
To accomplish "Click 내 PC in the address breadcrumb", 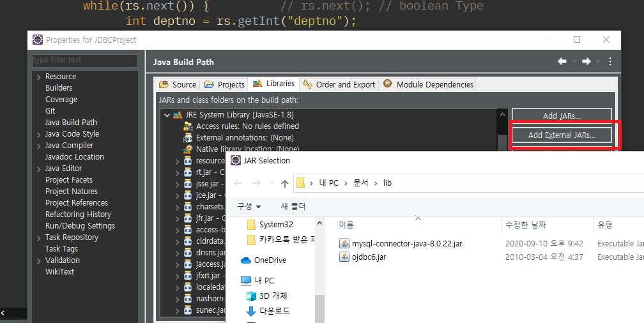I will tap(328, 183).
